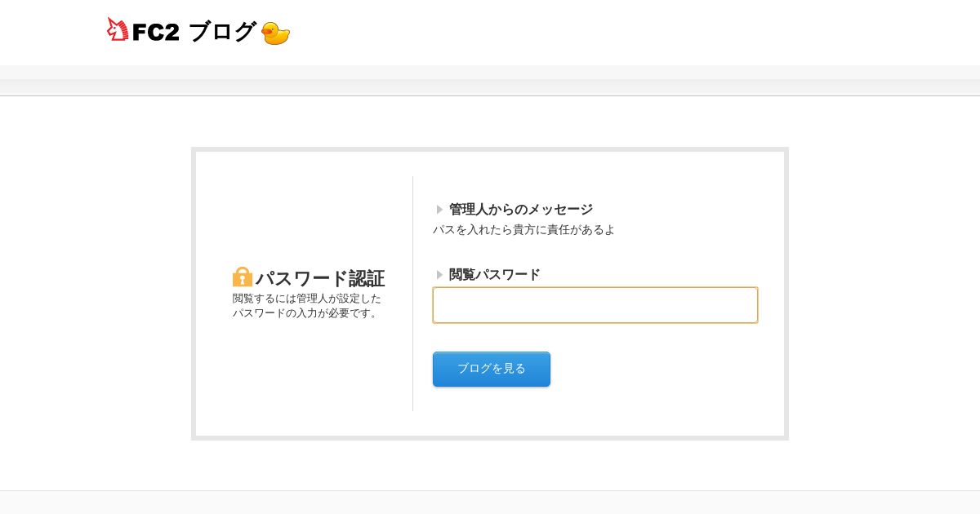This screenshot has width=980, height=514.
Task: Click the triangle arrow beside 管理人からのメッセージ
Action: coord(439,210)
